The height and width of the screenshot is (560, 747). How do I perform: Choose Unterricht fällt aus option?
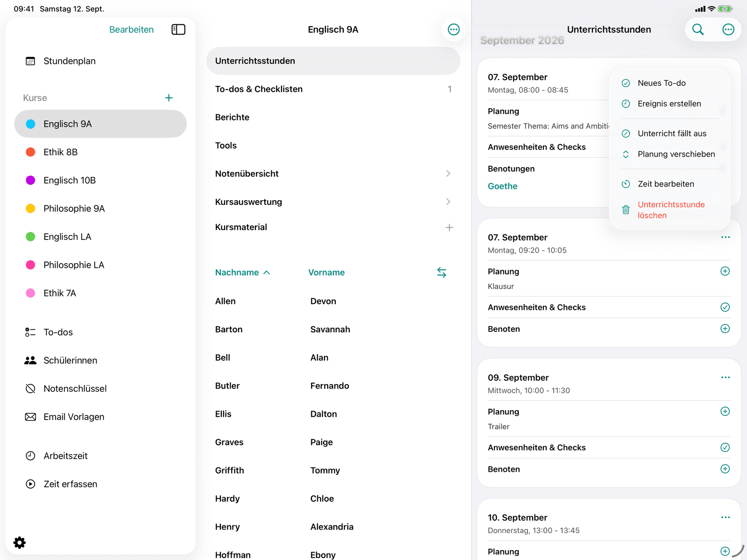669,133
